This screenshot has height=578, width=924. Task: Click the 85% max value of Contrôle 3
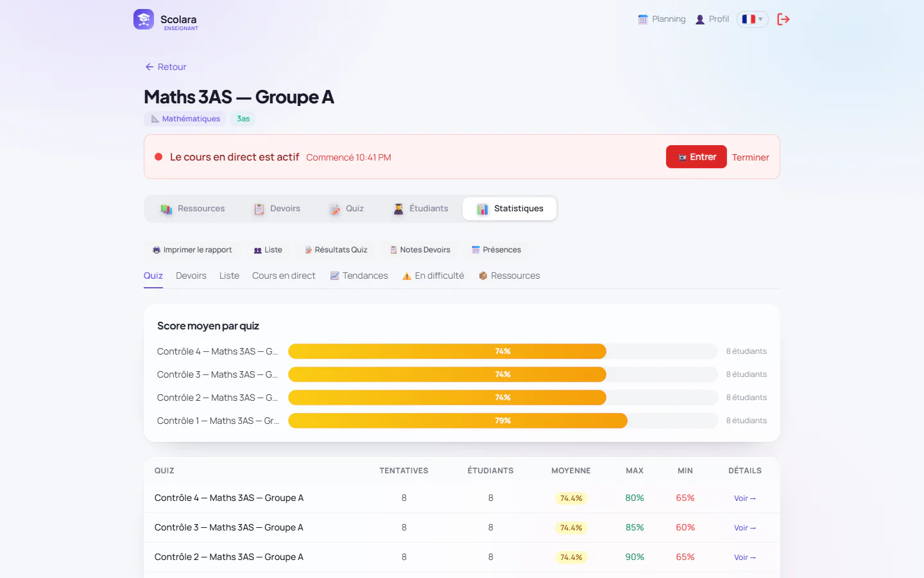click(x=635, y=527)
